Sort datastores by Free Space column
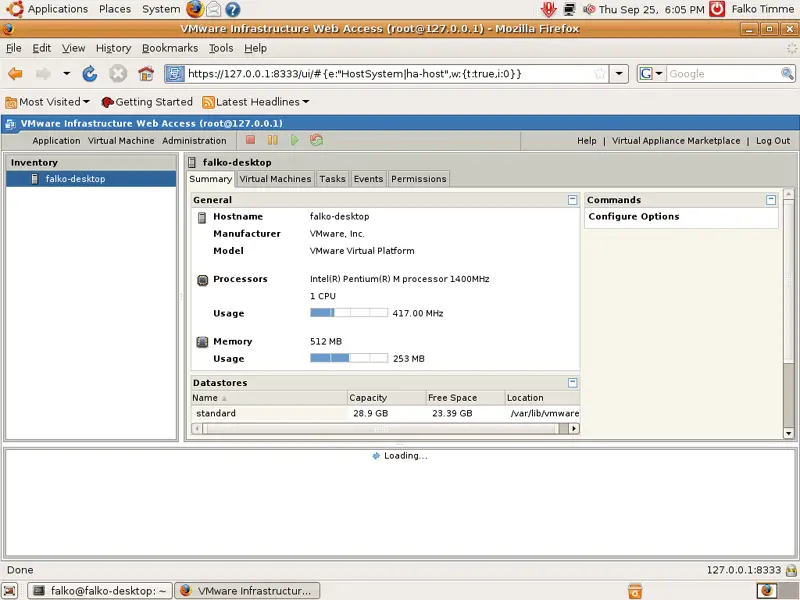 click(x=464, y=397)
